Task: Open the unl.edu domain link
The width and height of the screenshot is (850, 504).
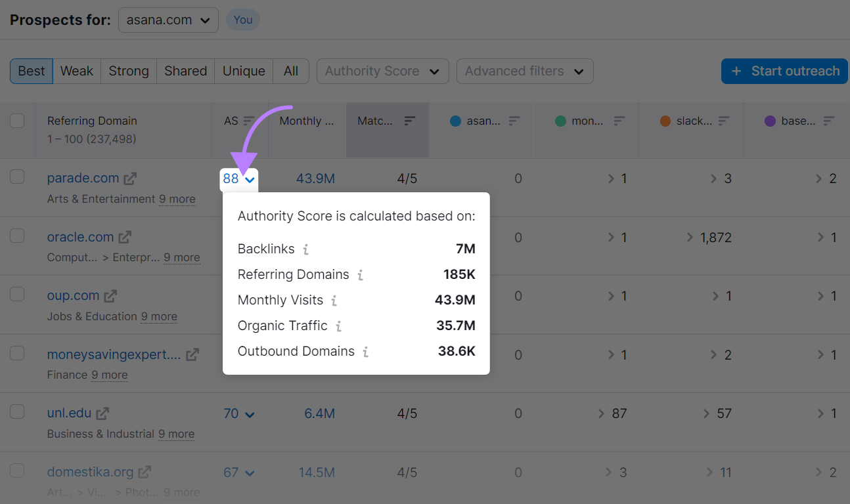Action: pos(69,413)
